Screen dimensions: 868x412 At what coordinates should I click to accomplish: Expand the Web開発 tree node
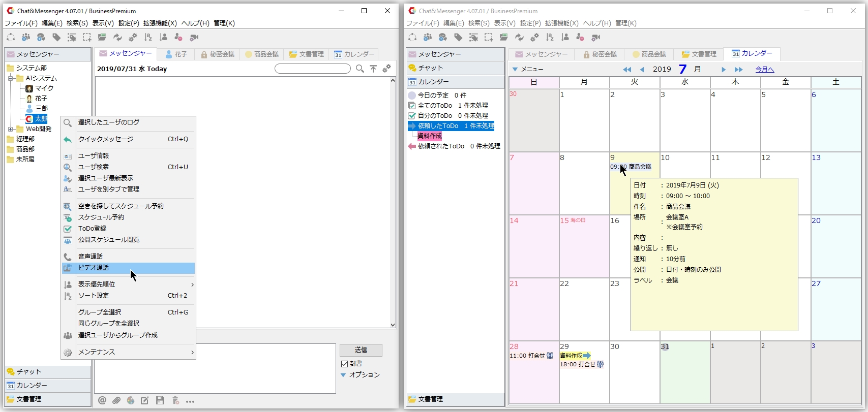(11, 129)
